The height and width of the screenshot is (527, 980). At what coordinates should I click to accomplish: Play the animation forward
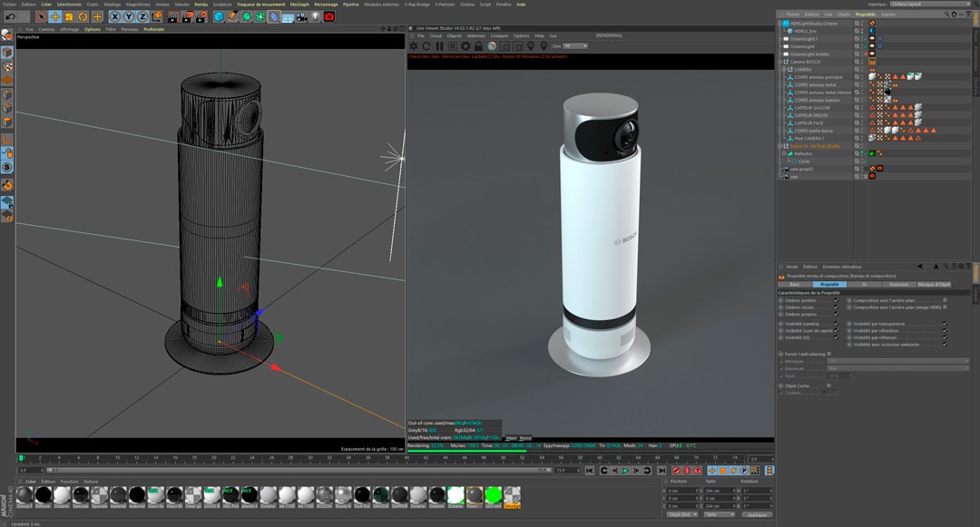pos(625,470)
